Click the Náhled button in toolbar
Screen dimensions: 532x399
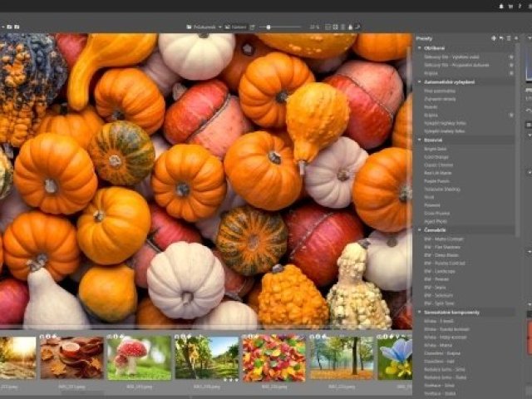pyautogui.click(x=235, y=27)
